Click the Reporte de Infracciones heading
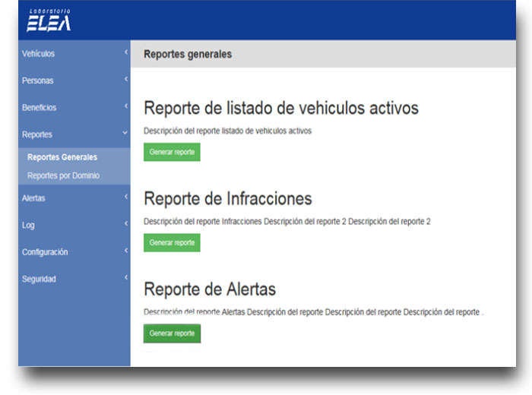Viewport: 532px width, 395px height. click(x=227, y=199)
